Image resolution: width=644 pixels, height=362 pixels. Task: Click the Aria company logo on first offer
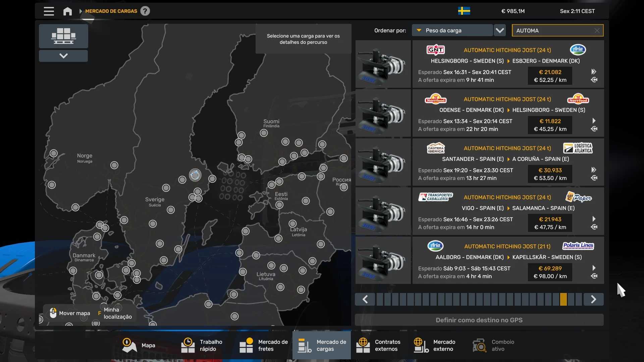(578, 50)
